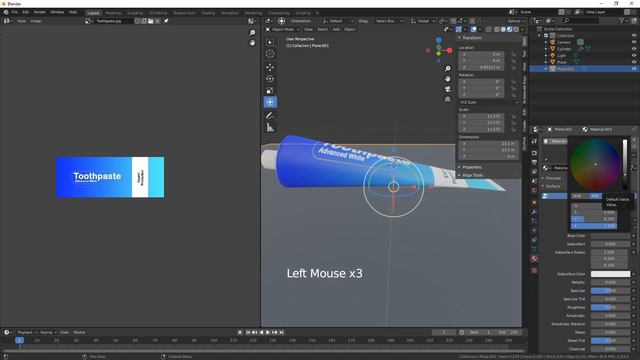Open the Render properties tab icon
The image size is (640, 360).
(534, 153)
